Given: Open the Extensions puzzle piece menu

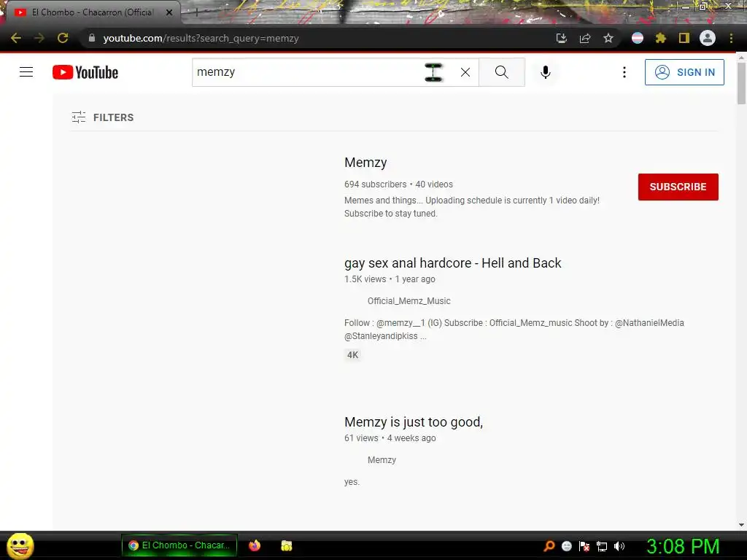Looking at the screenshot, I should pos(661,38).
